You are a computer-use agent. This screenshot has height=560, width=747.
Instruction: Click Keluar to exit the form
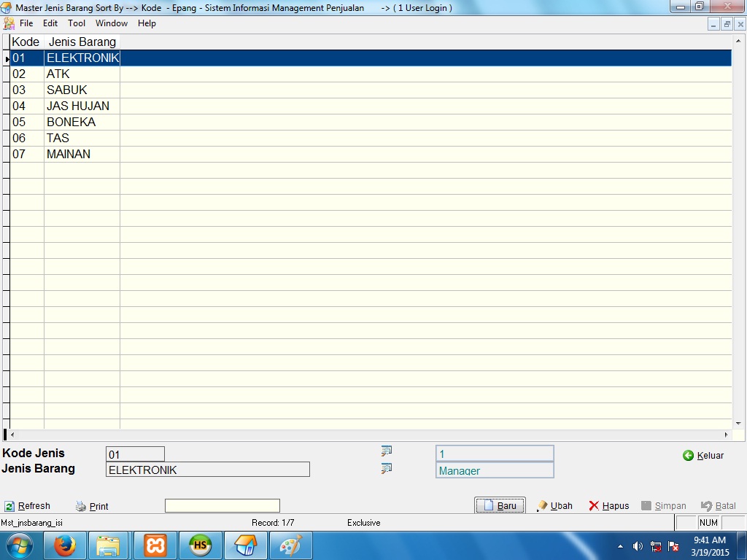(703, 456)
